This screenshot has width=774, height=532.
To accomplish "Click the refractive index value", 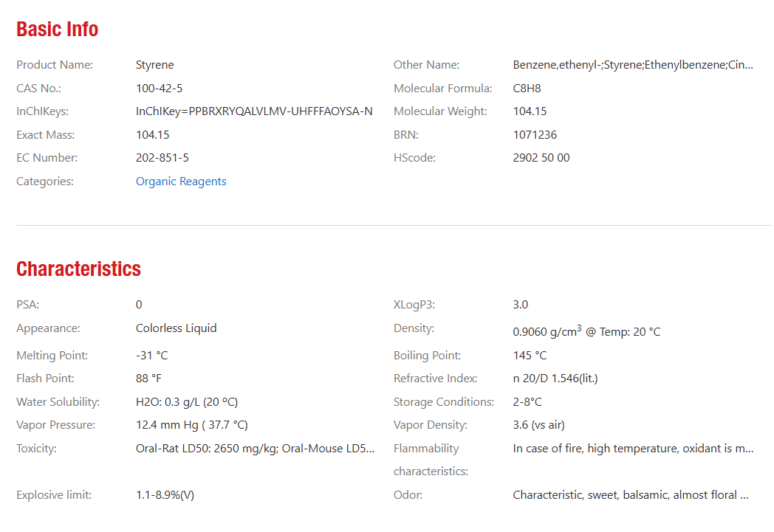I will coord(555,379).
